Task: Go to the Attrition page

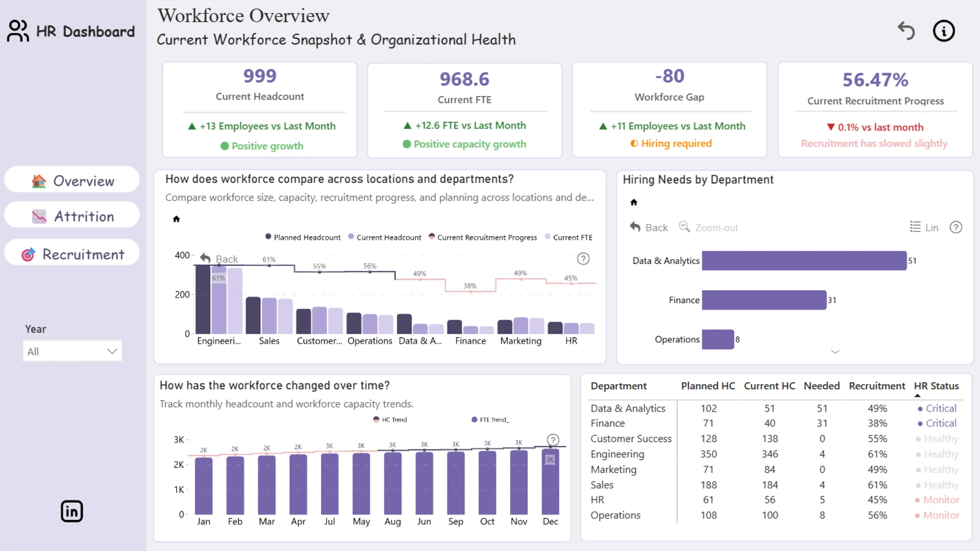Action: pos(72,216)
